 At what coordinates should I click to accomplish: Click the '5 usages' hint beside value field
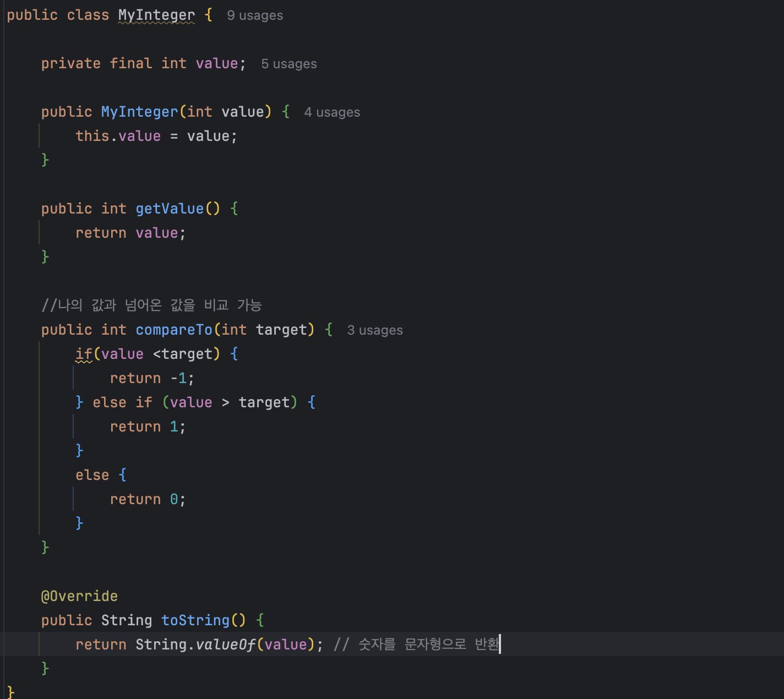click(289, 64)
